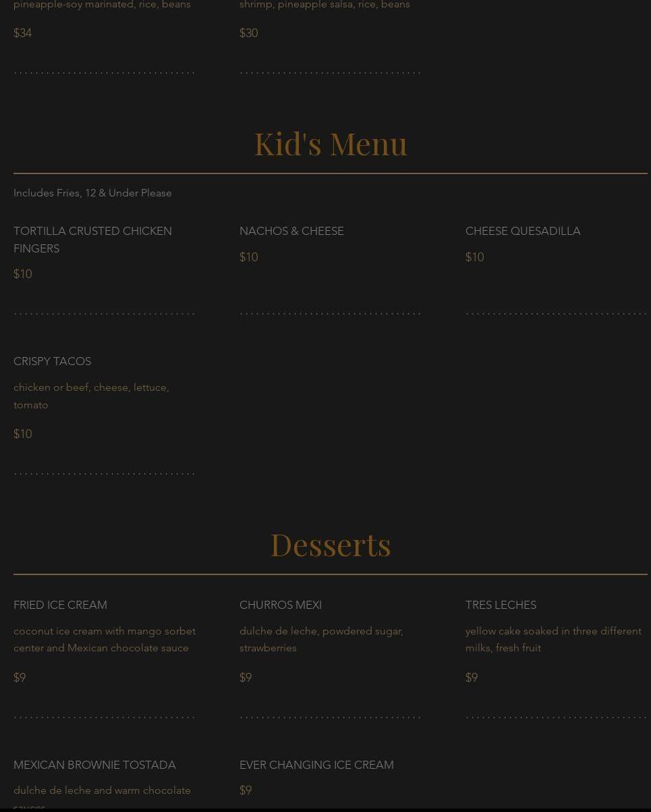Image resolution: width=651 pixels, height=812 pixels.
Task: Click the Kid's Menu section heading
Action: click(x=331, y=143)
